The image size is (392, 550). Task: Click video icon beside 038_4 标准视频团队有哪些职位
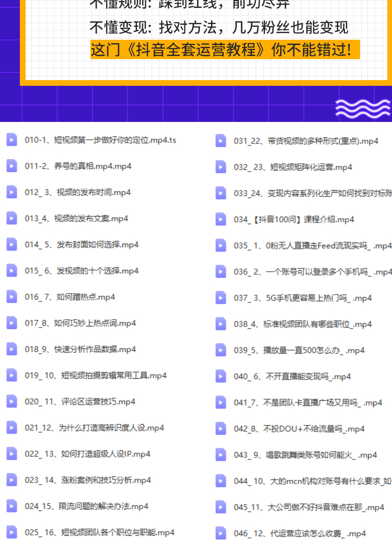coord(221,324)
